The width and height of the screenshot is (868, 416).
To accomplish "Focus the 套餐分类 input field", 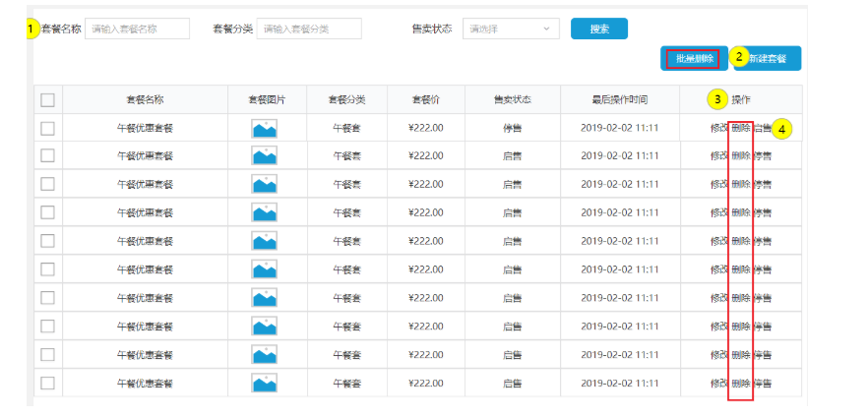I will tap(309, 29).
